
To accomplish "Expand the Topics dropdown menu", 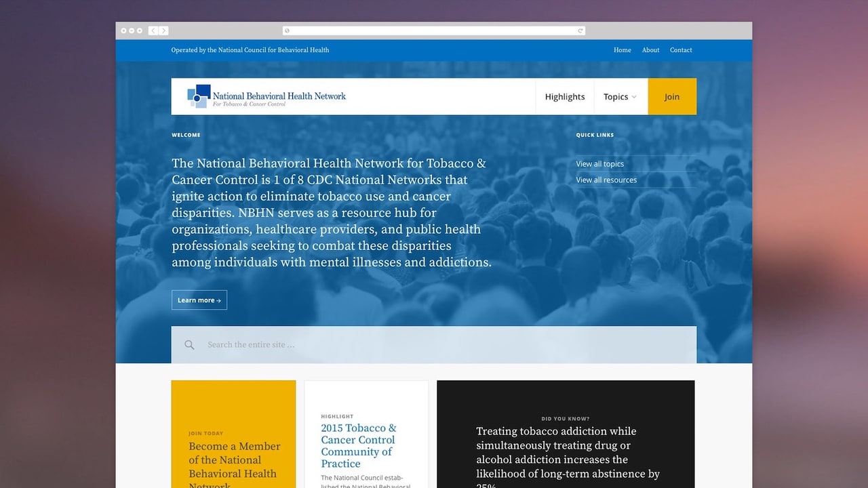I will 620,97.
